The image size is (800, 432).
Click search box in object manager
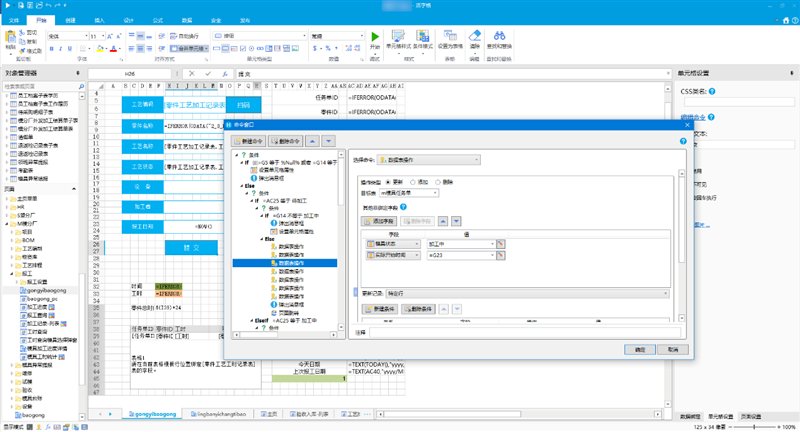[x=43, y=86]
